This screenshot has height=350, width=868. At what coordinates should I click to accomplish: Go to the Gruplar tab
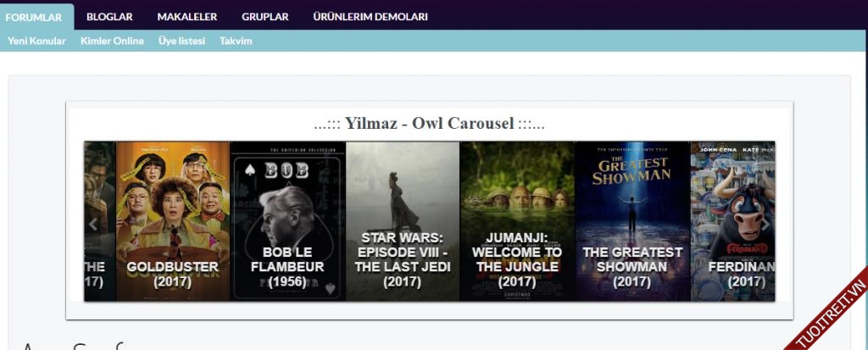[265, 17]
